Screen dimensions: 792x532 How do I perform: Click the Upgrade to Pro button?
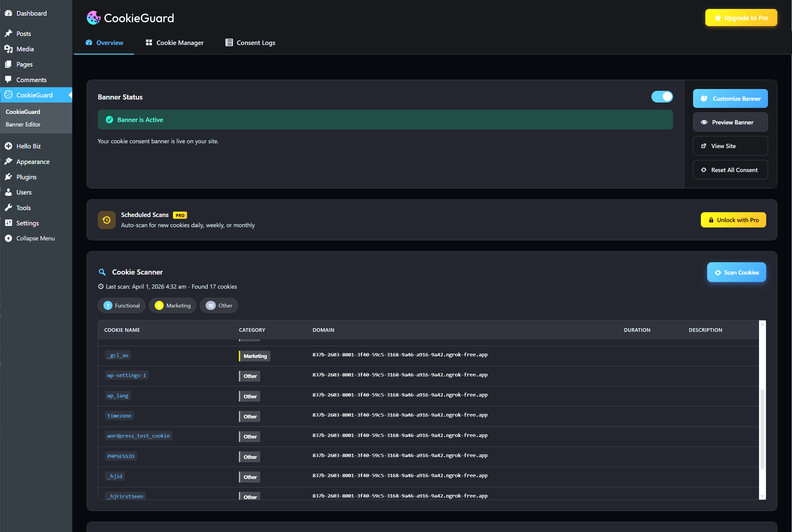(741, 18)
